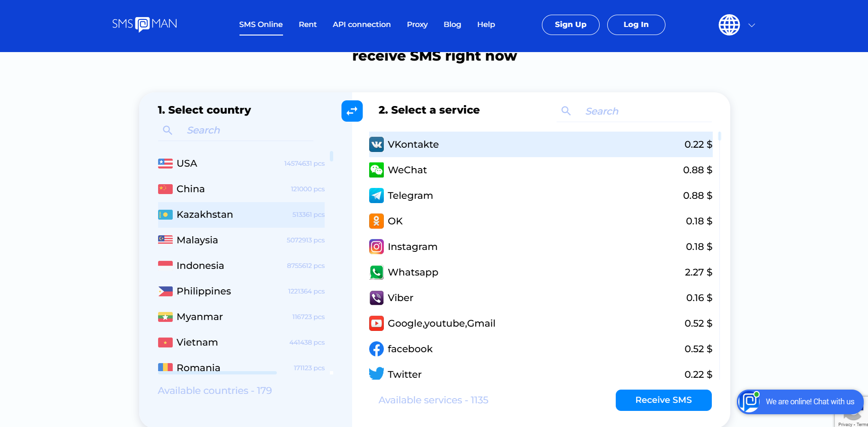The height and width of the screenshot is (427, 868).
Task: Select the Indonesia flag icon
Action: pos(165,266)
